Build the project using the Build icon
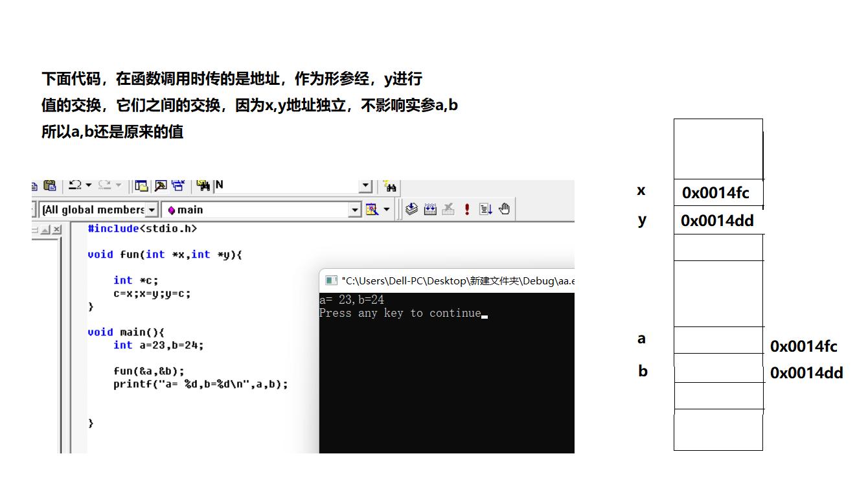 [x=430, y=209]
